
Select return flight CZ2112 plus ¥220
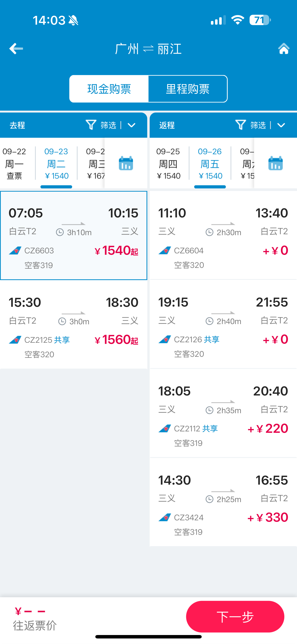(x=223, y=413)
